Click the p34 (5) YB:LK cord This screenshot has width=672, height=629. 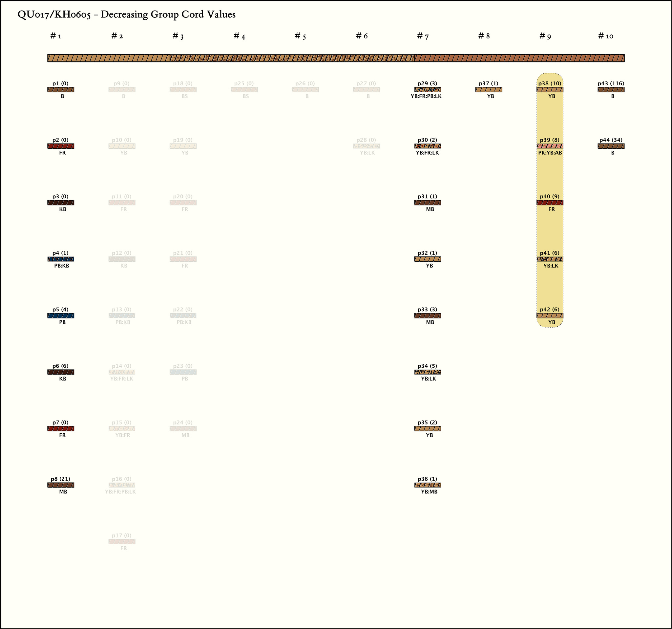427,372
